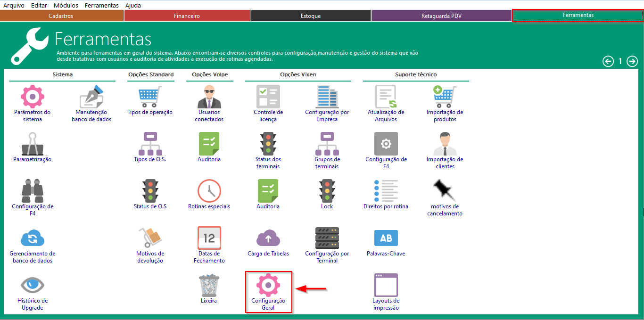Open the Arquivo menu
644x320 pixels.
(14, 5)
